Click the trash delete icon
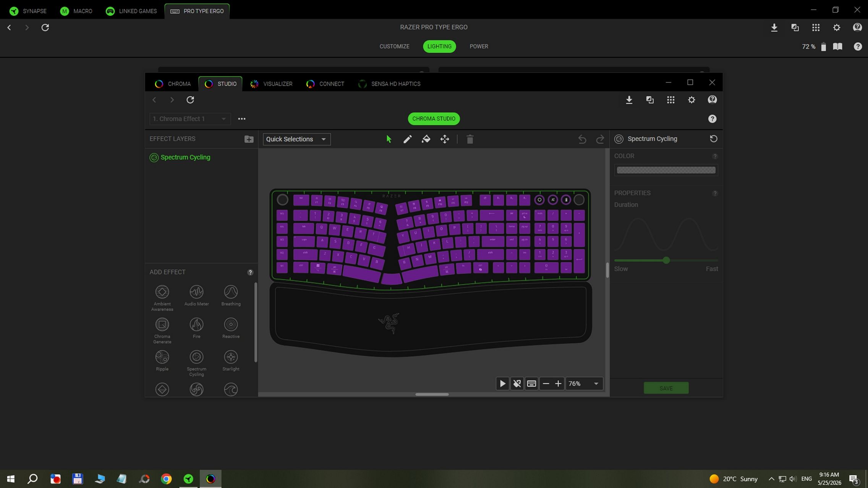 pyautogui.click(x=470, y=139)
